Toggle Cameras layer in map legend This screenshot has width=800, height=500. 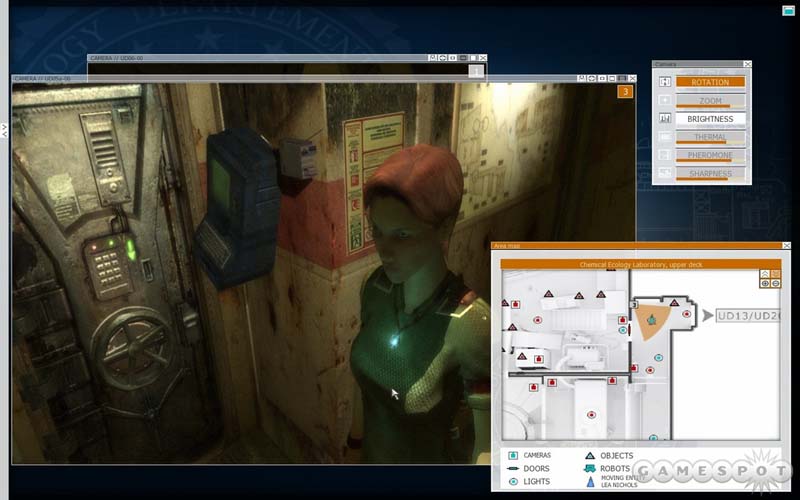[513, 455]
